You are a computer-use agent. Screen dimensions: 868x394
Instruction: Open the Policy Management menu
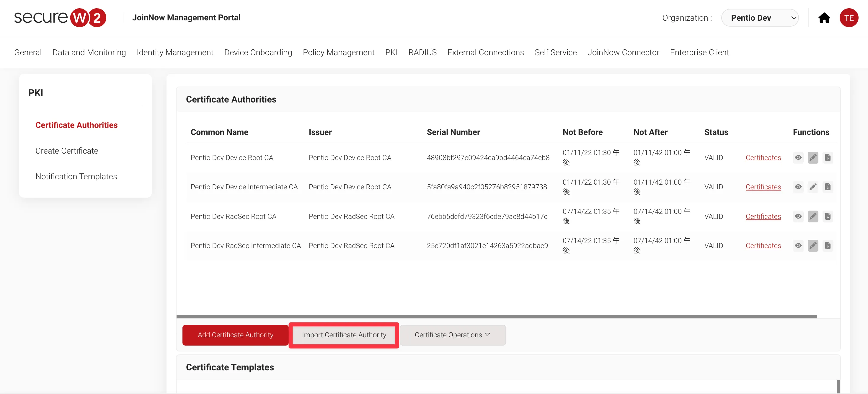338,53
